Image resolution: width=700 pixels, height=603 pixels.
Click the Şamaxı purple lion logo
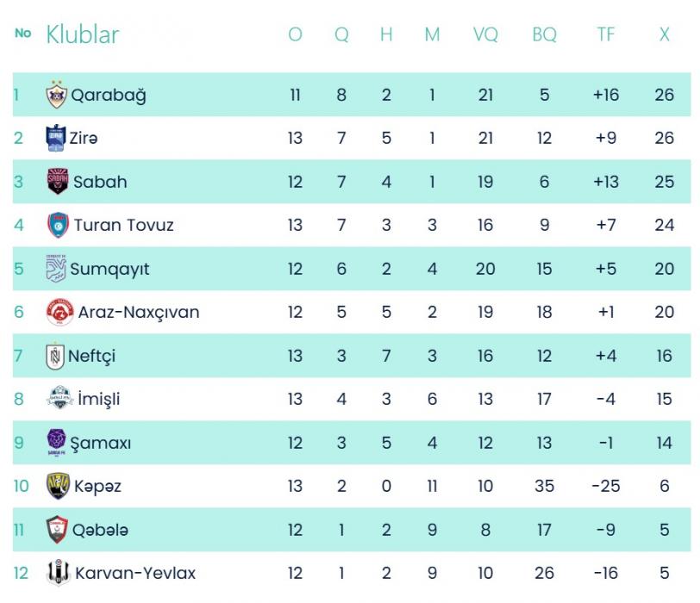tap(57, 443)
